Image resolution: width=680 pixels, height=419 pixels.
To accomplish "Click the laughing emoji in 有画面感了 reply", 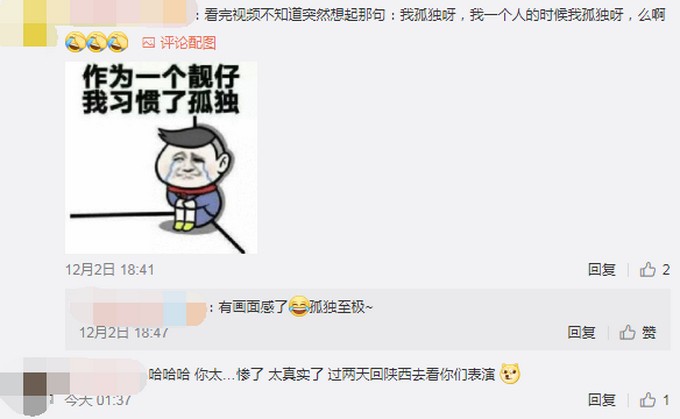I will click(x=298, y=307).
